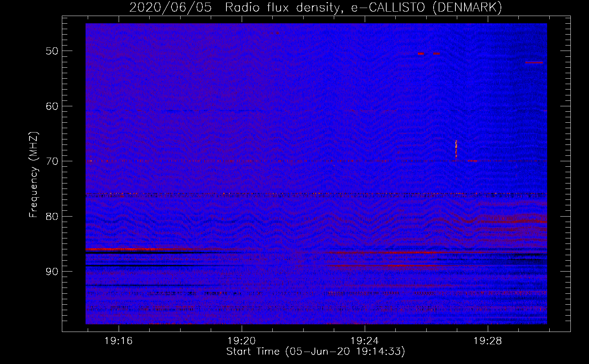Viewport: 589px width, 364px height.
Task: Click the "Start Time (05-Jun-20 19:14:33)" label
Action: tap(316, 352)
